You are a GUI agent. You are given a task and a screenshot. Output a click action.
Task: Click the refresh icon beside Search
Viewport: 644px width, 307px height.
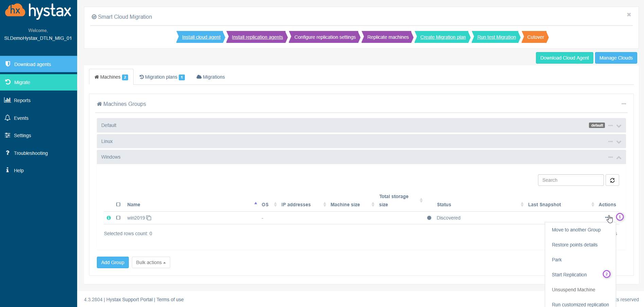(x=612, y=180)
